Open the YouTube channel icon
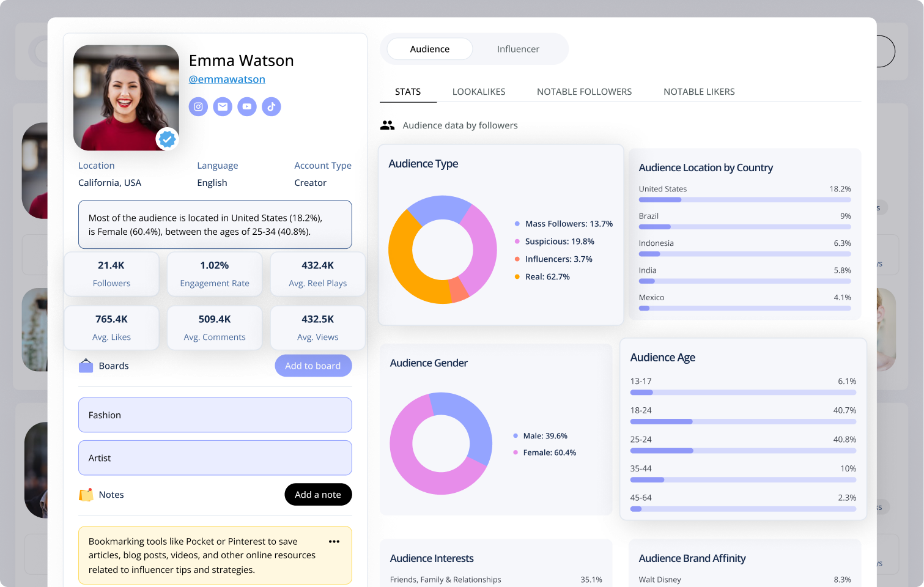 click(x=247, y=106)
